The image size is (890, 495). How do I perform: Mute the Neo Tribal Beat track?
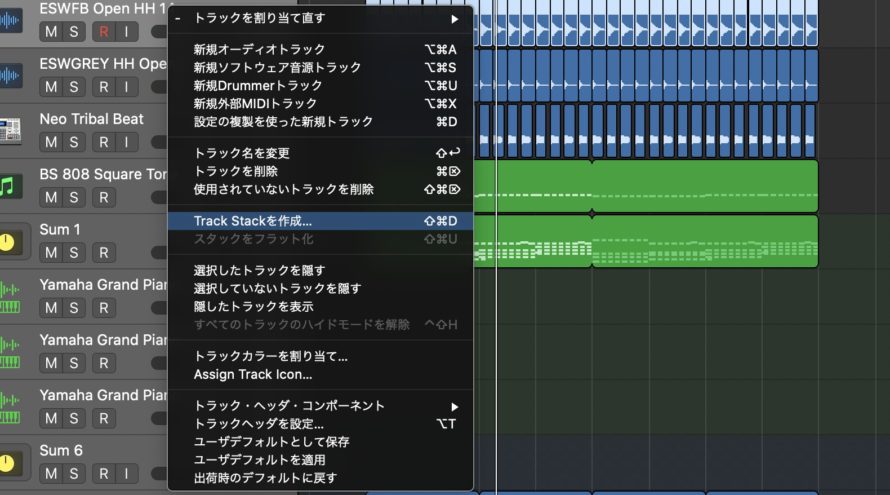point(51,142)
